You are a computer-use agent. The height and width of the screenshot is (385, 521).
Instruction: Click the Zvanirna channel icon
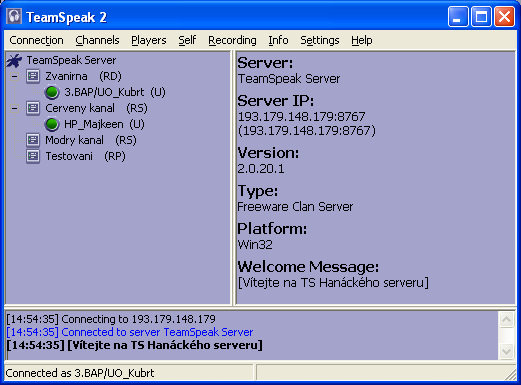(33, 76)
